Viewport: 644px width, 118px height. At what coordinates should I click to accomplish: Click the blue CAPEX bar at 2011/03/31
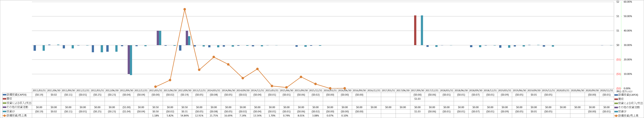35,48
